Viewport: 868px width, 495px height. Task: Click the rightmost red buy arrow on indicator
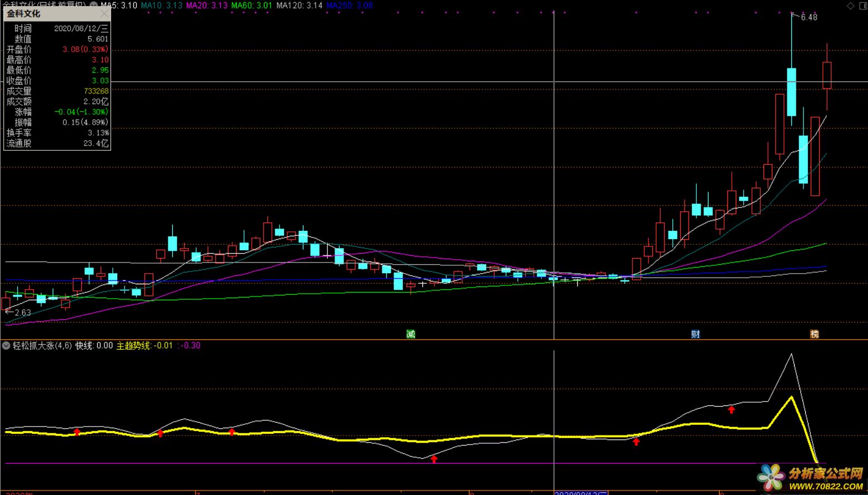(731, 410)
